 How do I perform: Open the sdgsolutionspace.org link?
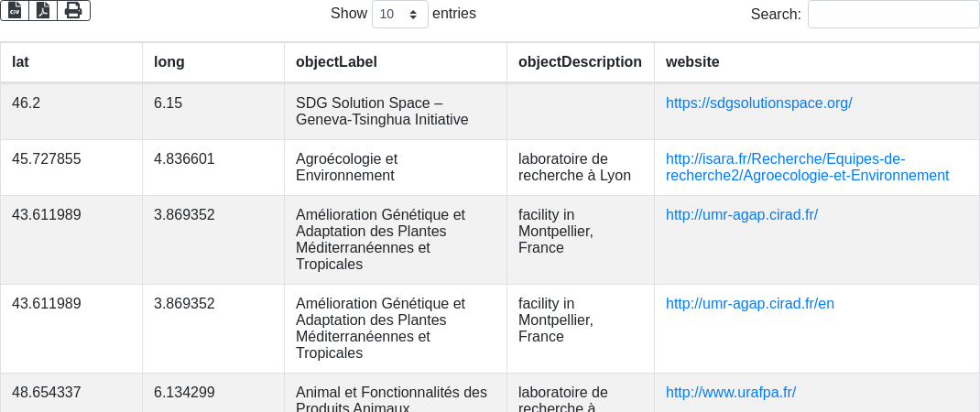tap(758, 103)
